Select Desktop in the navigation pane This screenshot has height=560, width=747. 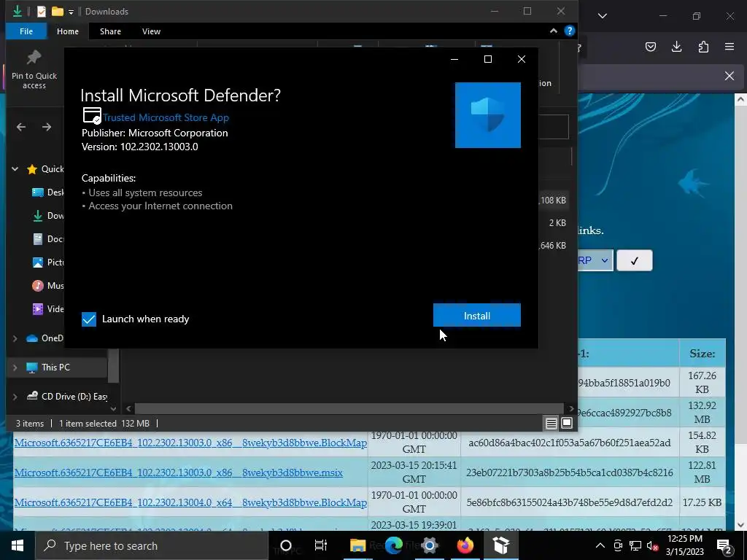(x=47, y=192)
